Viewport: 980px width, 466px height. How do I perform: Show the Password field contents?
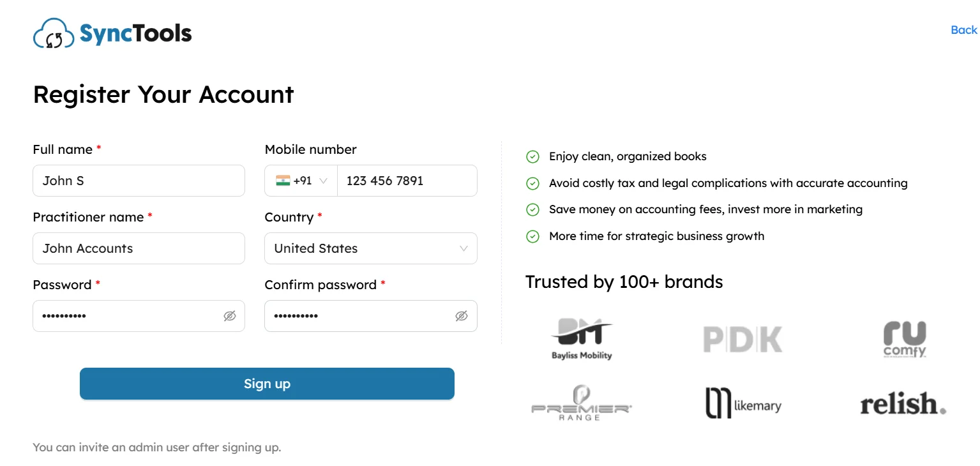tap(230, 316)
